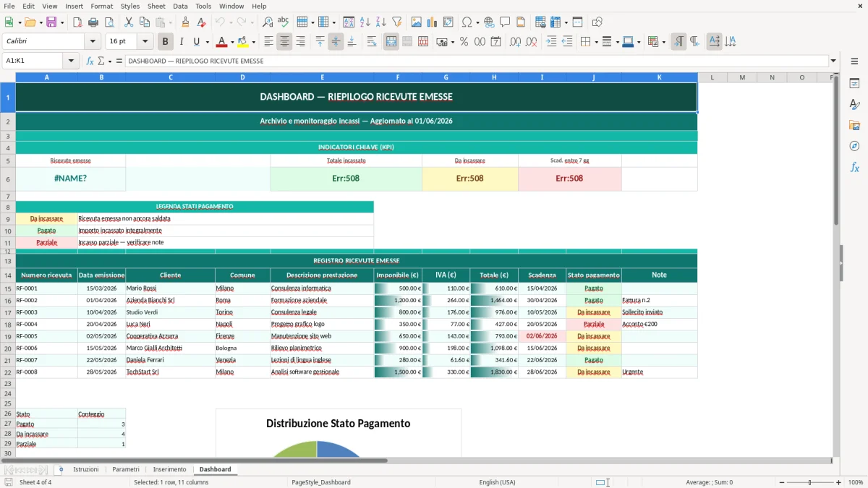Click English (USA) language status

coord(497,482)
